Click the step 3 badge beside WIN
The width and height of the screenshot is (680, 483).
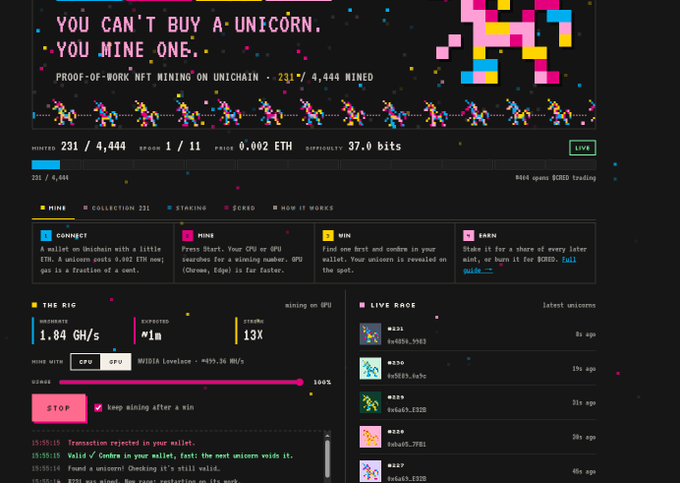(x=328, y=235)
